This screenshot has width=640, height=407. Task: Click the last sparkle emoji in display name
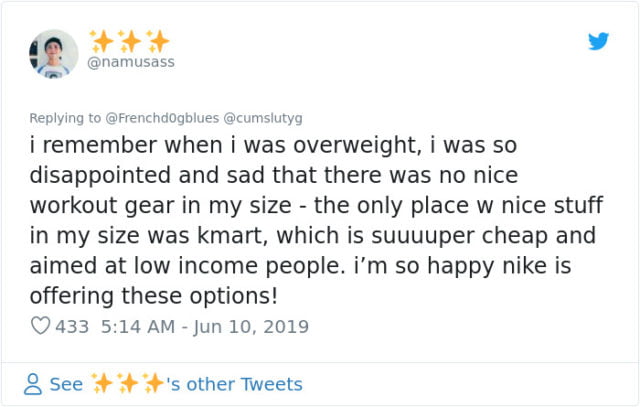pyautogui.click(x=157, y=41)
